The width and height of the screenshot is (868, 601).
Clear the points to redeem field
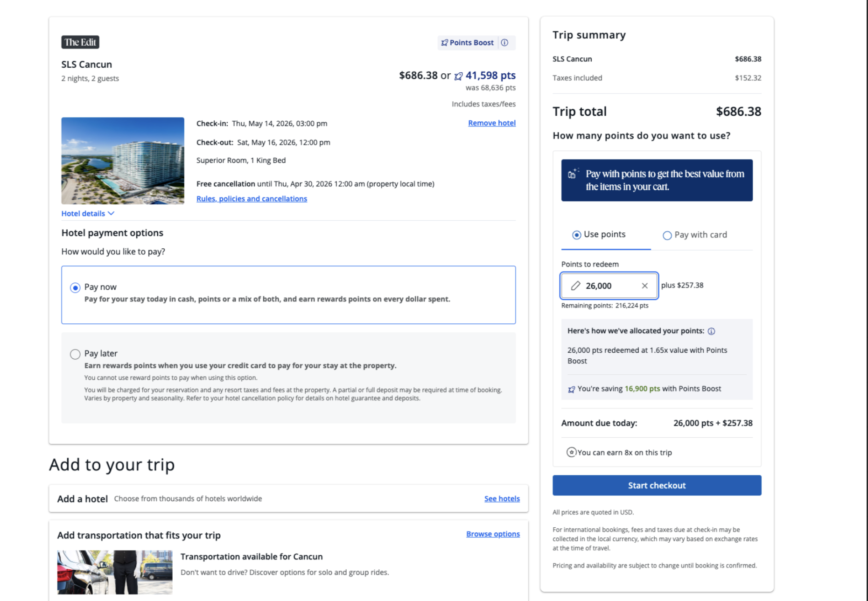pyautogui.click(x=644, y=286)
